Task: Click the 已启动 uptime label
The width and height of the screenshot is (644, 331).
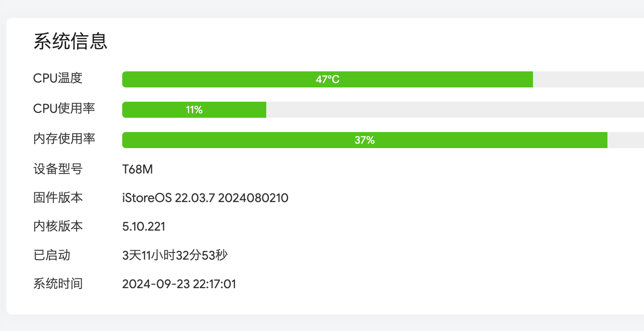Action: click(x=52, y=255)
